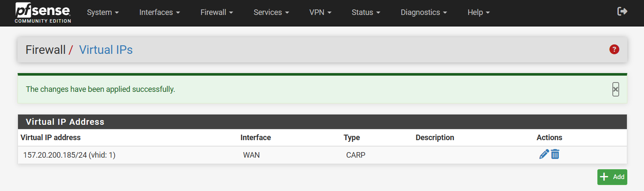Screen dimensions: 644x191
Task: Delete the CARP virtual IP using the trash icon
Action: [x=555, y=154]
